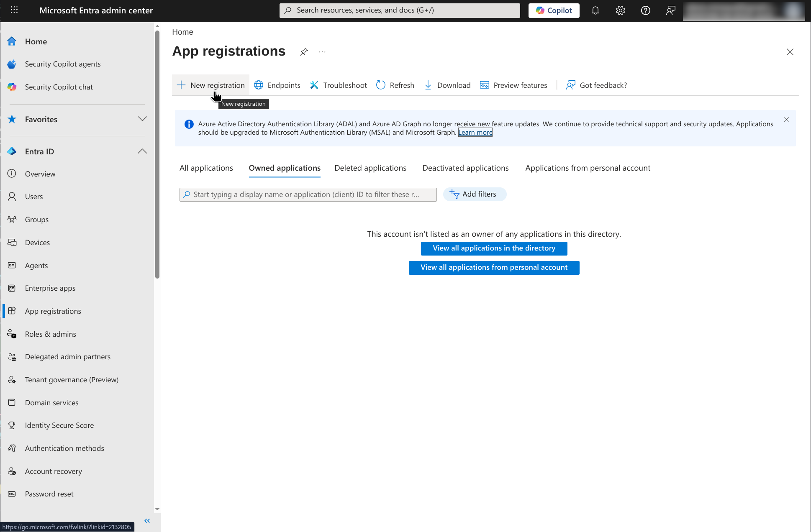Download the applications list

tap(447, 85)
